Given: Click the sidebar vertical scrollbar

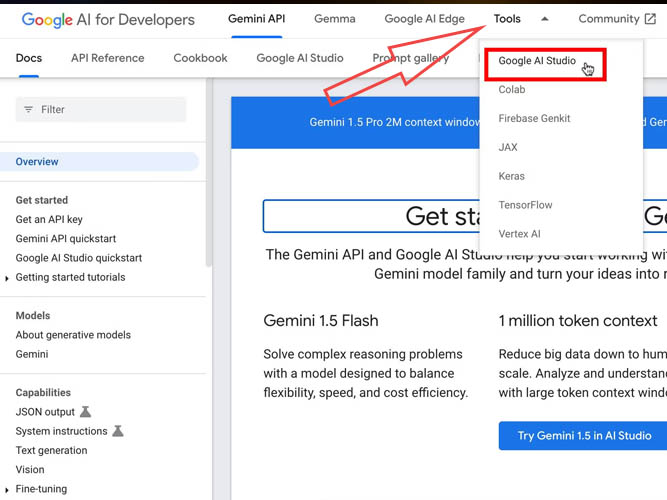Looking at the screenshot, I should tap(209, 180).
